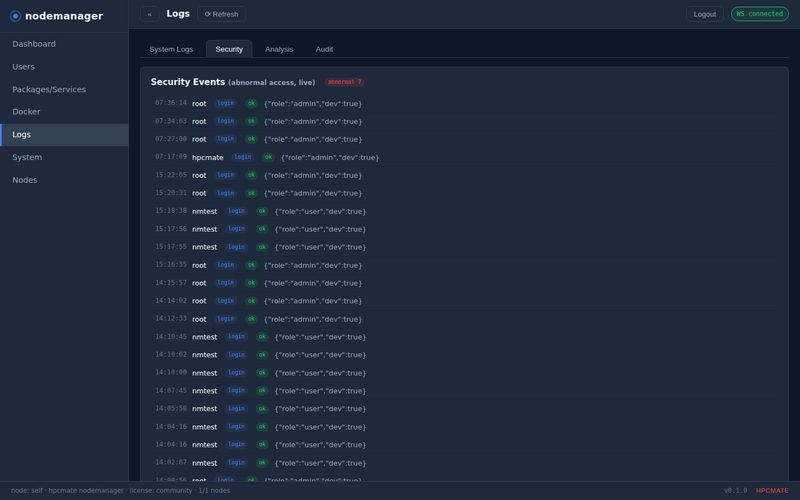Click ok badge on the 14:02:07 row

tap(262, 463)
